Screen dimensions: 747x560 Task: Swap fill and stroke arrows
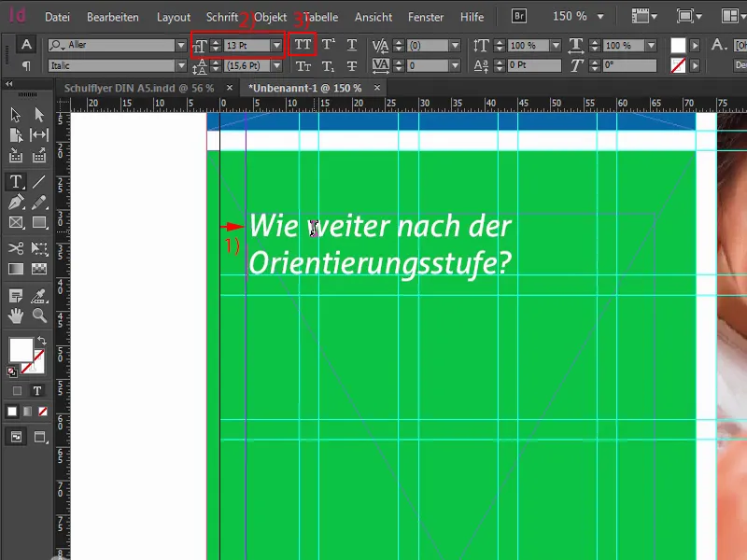point(41,340)
